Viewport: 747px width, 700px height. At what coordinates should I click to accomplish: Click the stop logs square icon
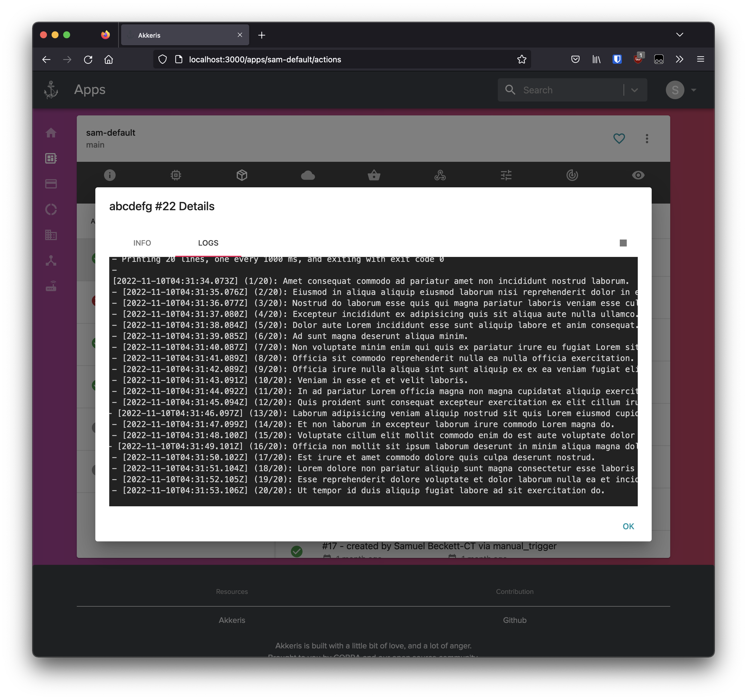click(623, 243)
